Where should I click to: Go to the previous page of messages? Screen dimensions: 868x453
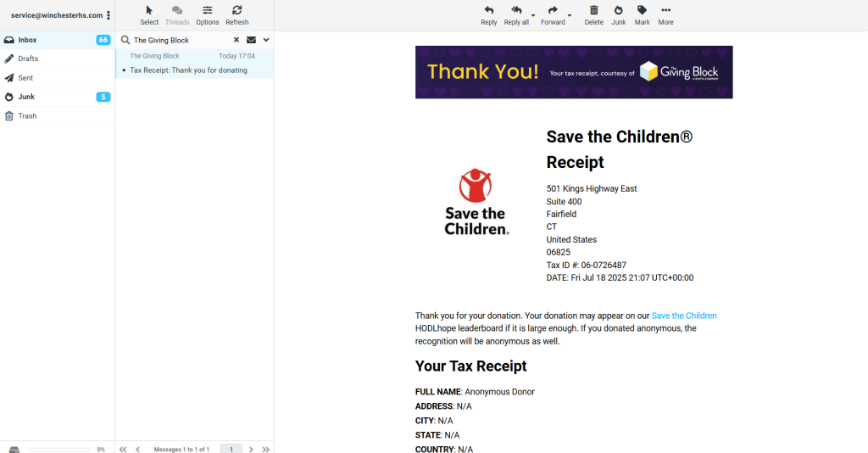point(138,449)
